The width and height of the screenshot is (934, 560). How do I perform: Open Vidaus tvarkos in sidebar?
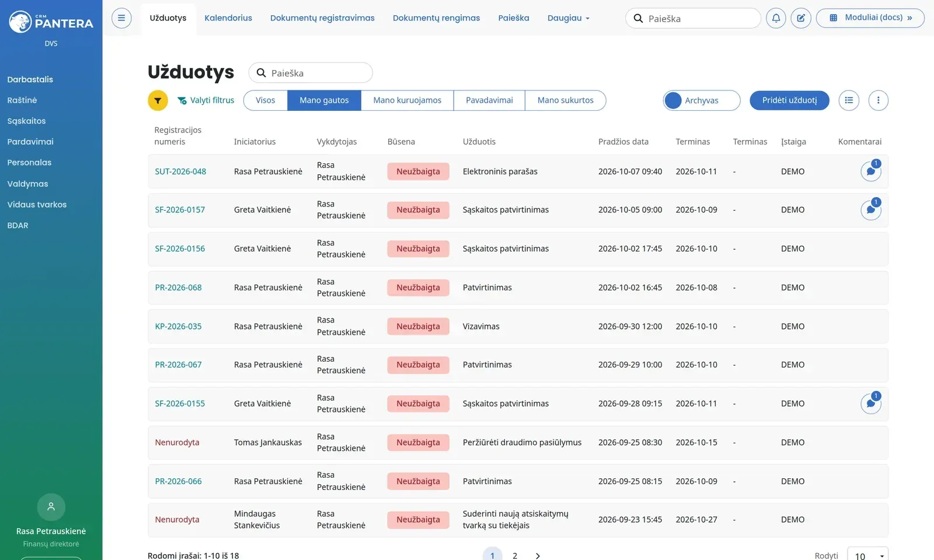click(x=37, y=204)
